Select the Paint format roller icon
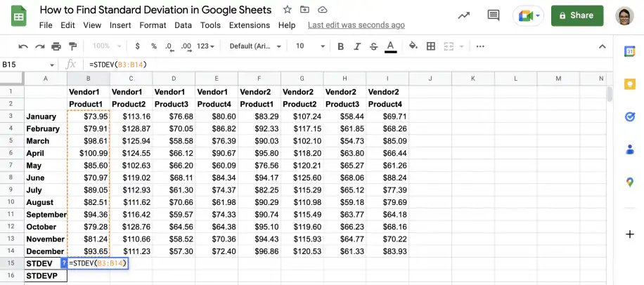 (x=72, y=46)
